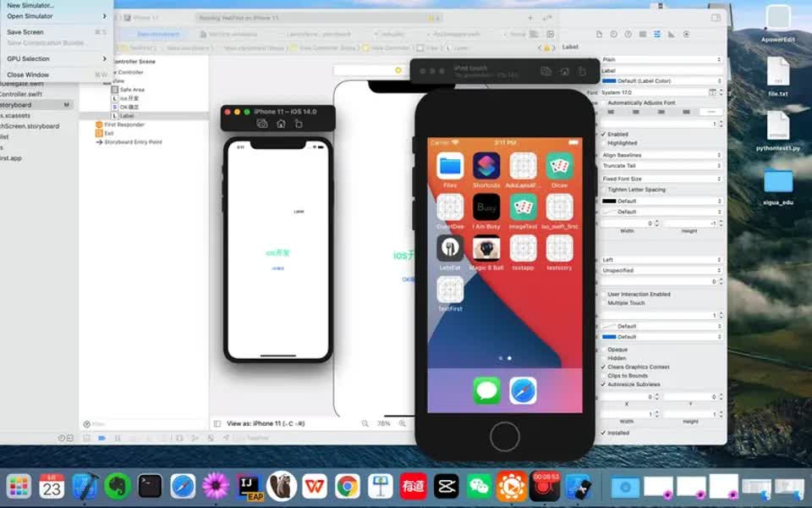Viewport: 812px width, 508px height.
Task: Enable the Hidden checkbox
Action: click(603, 357)
